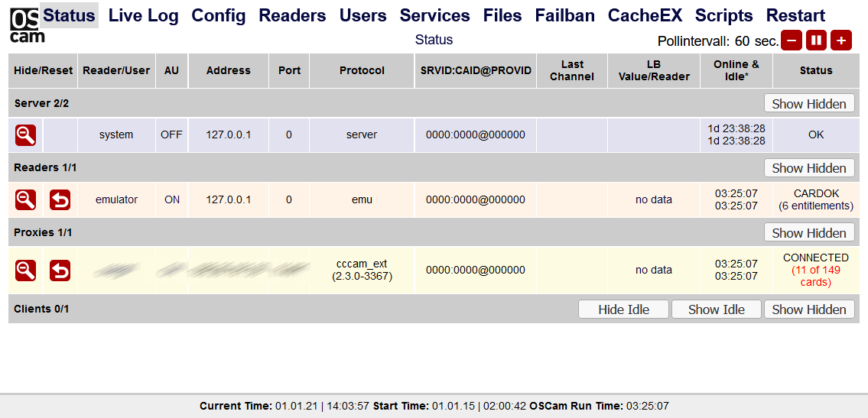Click the system status 'OK' cell
Image resolution: width=868 pixels, height=418 pixels.
point(816,134)
